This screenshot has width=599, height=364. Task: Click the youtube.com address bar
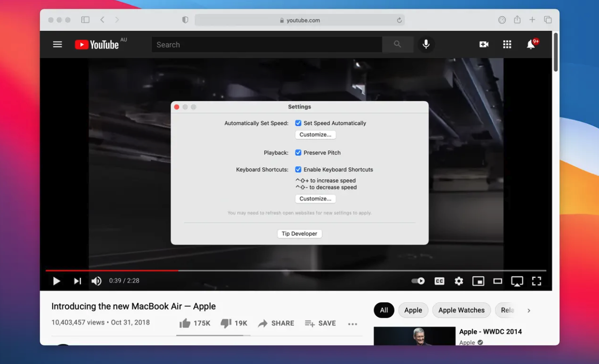click(299, 20)
